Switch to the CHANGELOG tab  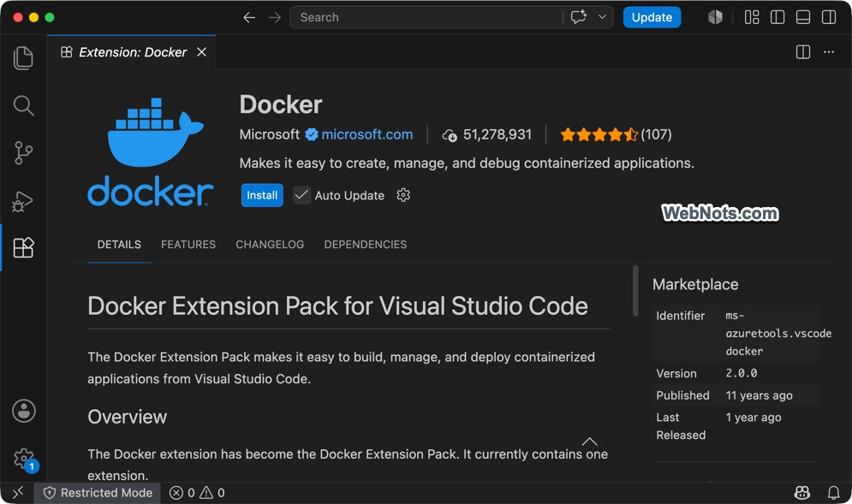[270, 245]
